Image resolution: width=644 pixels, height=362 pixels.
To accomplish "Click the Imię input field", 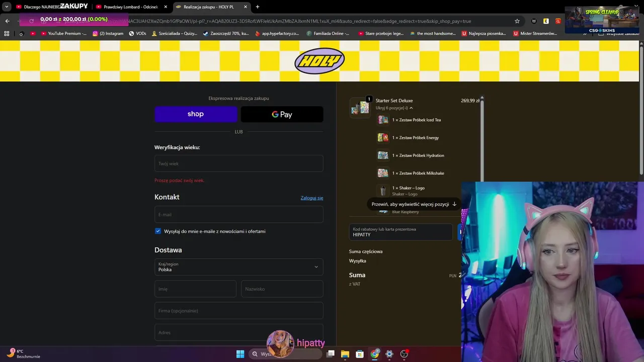I will click(195, 289).
